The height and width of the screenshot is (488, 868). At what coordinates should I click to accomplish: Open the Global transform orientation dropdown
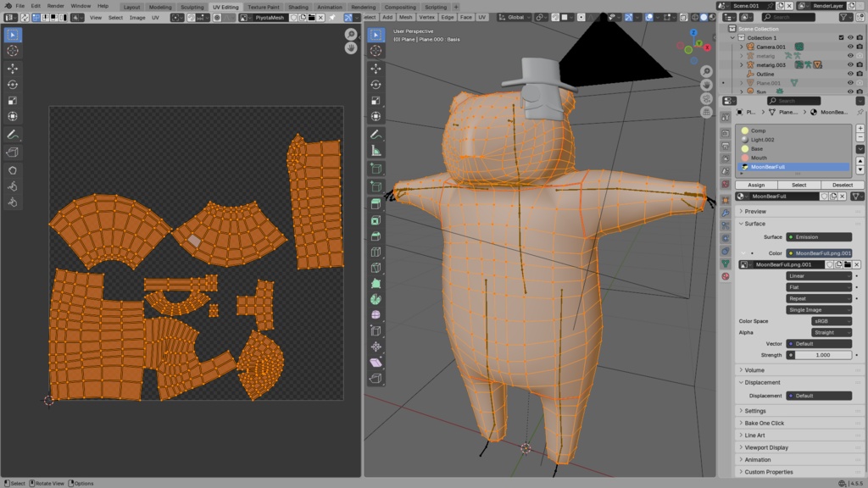(x=515, y=18)
